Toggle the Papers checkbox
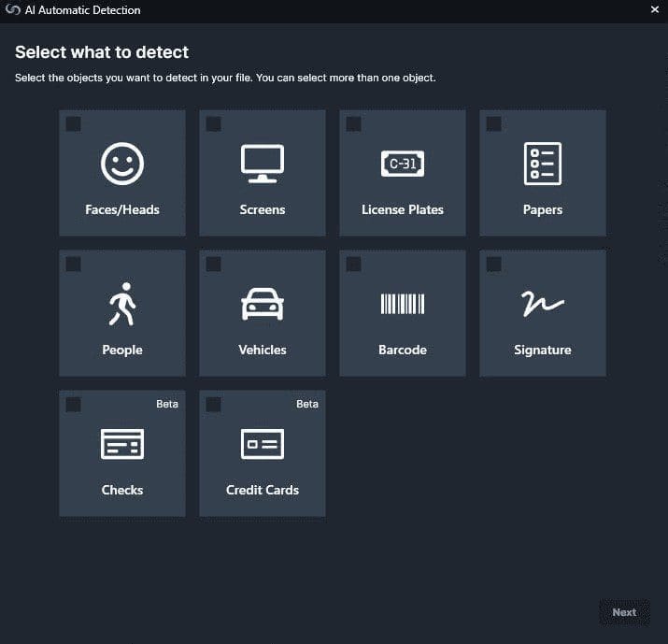This screenshot has width=668, height=644. pos(493,124)
